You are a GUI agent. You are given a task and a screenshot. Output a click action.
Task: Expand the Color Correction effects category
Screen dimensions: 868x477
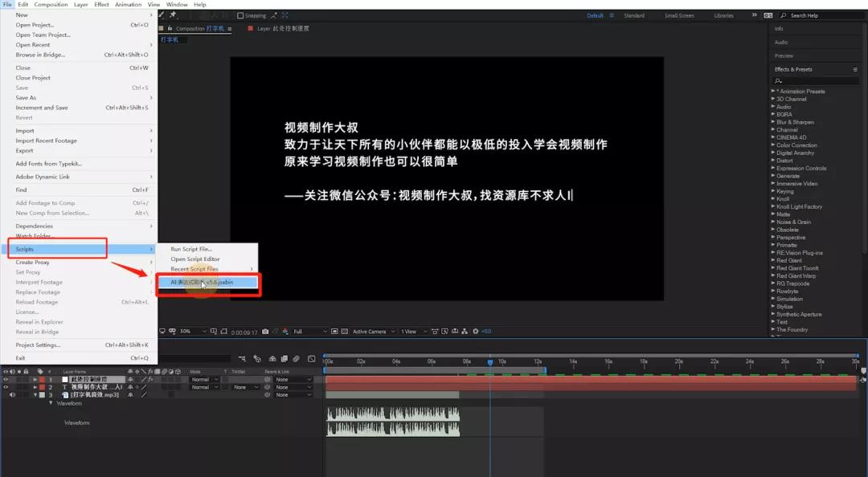point(773,145)
